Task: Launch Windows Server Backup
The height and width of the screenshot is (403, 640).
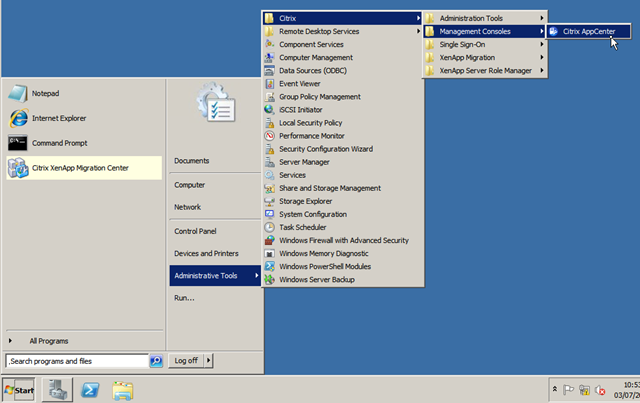Action: [x=342, y=280]
